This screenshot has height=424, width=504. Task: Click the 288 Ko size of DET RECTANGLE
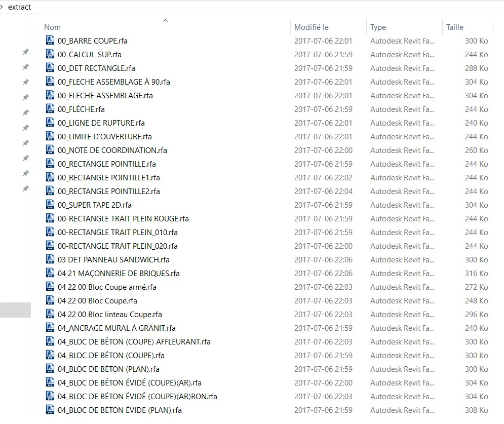(476, 68)
